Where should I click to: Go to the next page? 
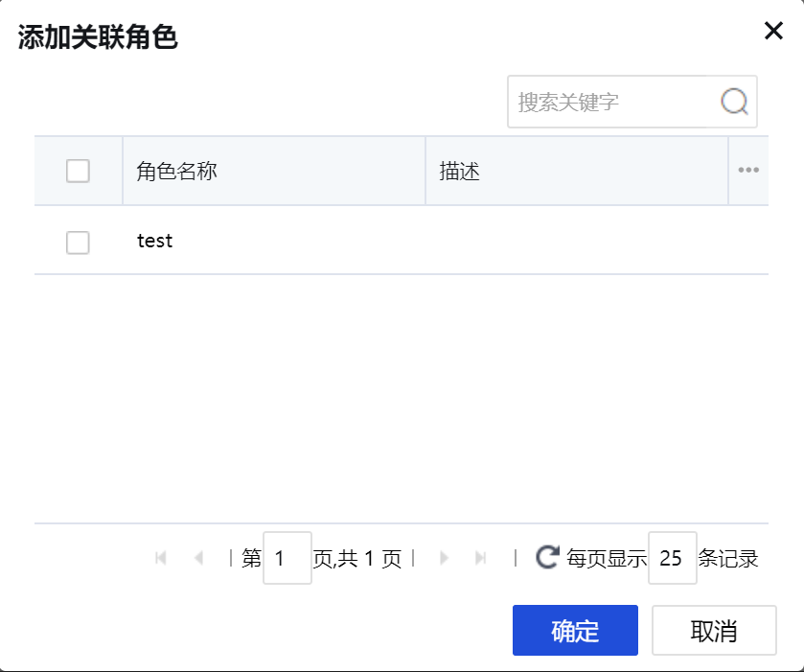tap(444, 558)
